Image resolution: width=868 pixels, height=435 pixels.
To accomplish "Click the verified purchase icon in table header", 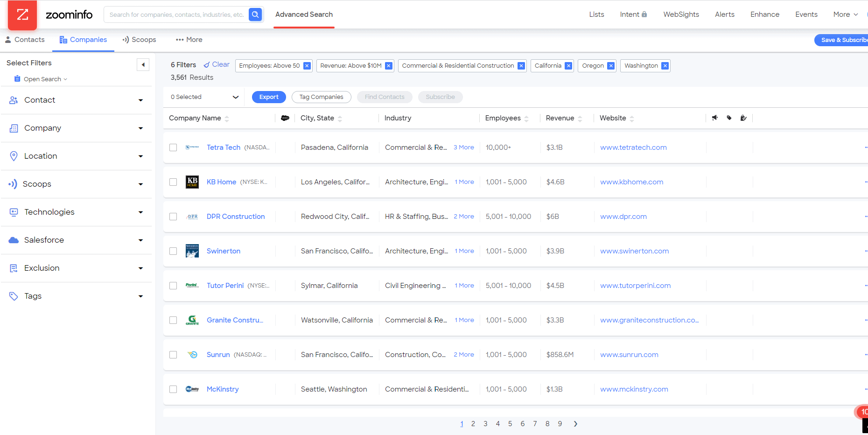I will (743, 118).
